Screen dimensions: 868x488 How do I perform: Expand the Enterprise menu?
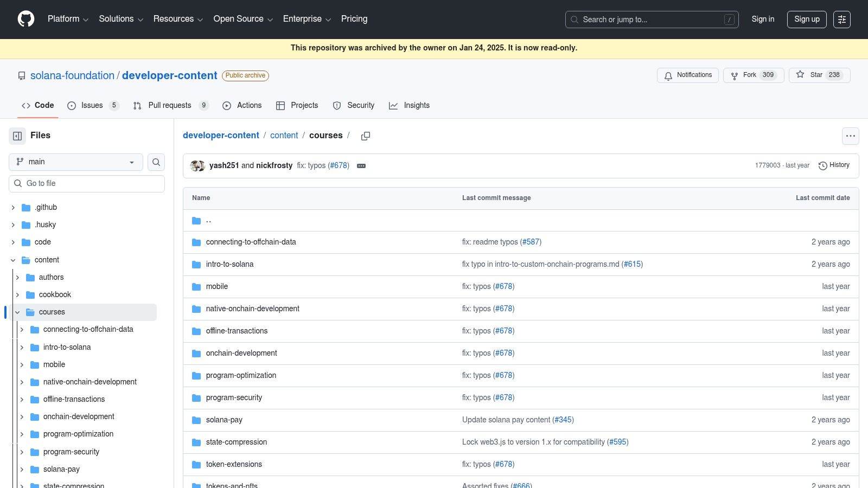pos(307,19)
